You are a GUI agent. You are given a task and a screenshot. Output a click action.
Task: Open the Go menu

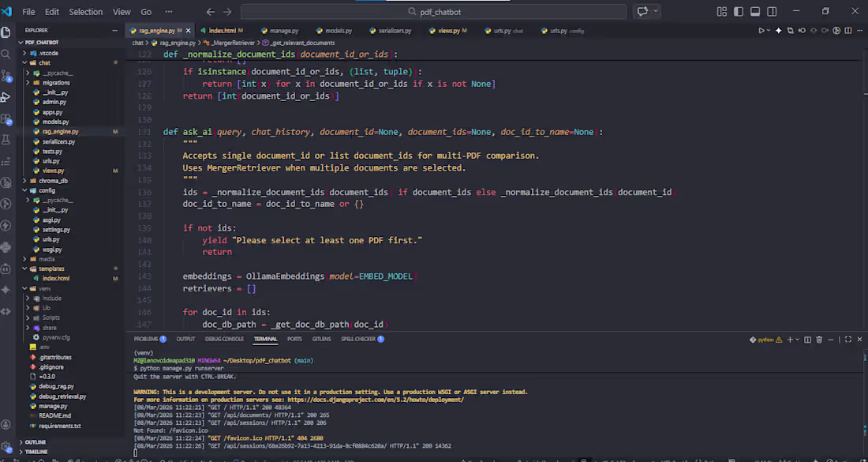[146, 12]
